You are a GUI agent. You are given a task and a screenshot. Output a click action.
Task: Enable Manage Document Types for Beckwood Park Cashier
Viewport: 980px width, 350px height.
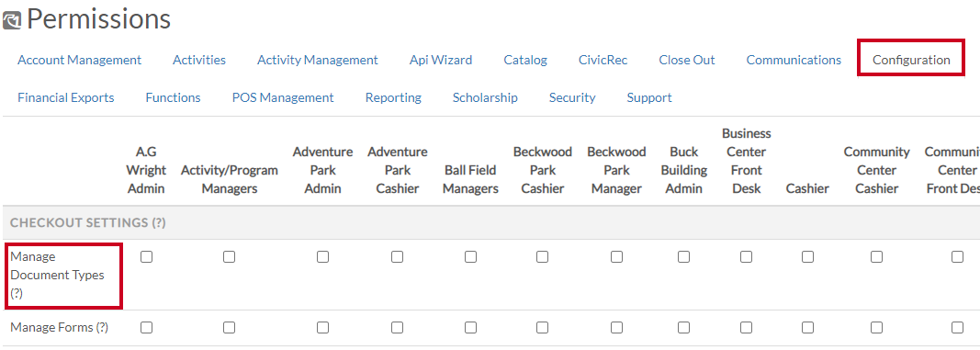click(543, 257)
